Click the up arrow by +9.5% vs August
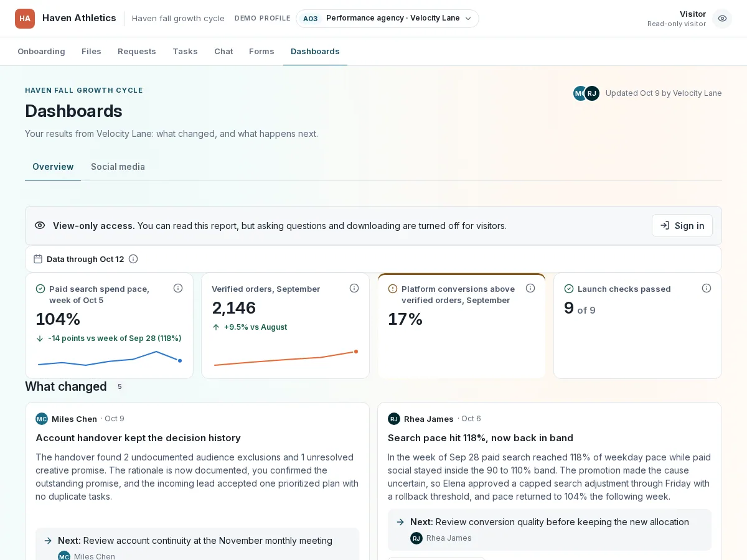The image size is (747, 560). [216, 327]
